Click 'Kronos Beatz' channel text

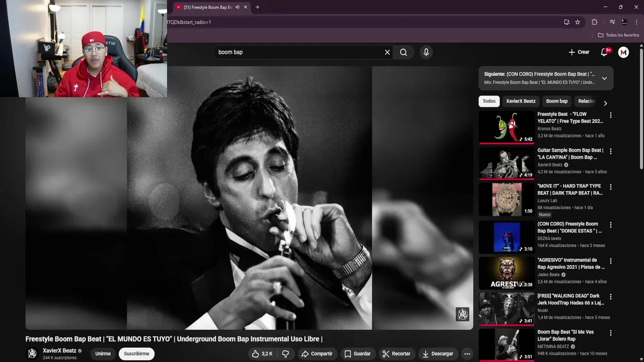coord(549,129)
